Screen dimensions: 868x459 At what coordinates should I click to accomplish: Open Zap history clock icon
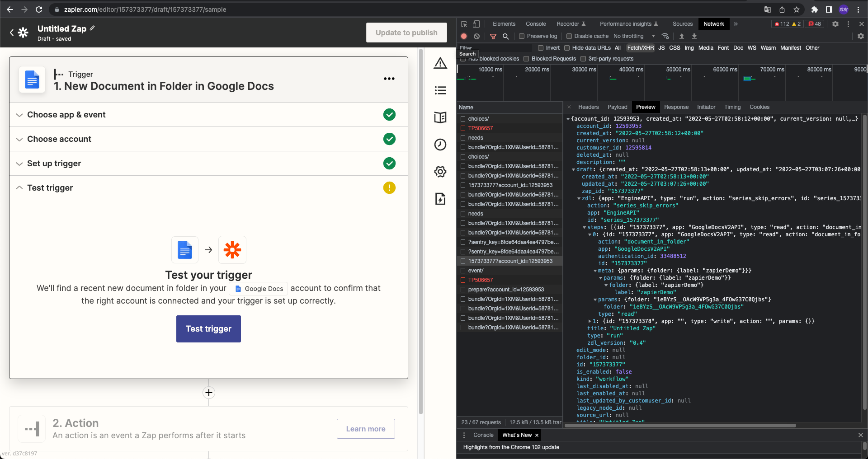click(x=440, y=145)
